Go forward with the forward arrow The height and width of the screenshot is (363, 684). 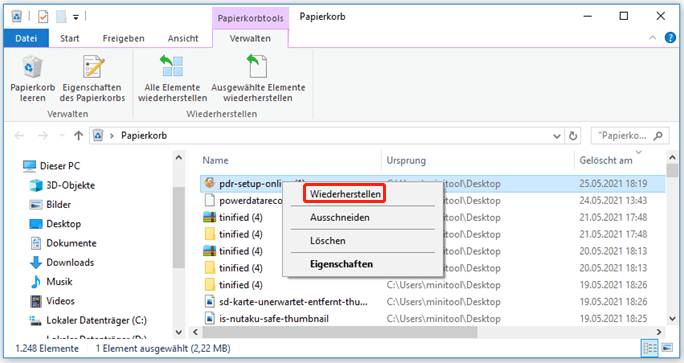[x=43, y=136]
